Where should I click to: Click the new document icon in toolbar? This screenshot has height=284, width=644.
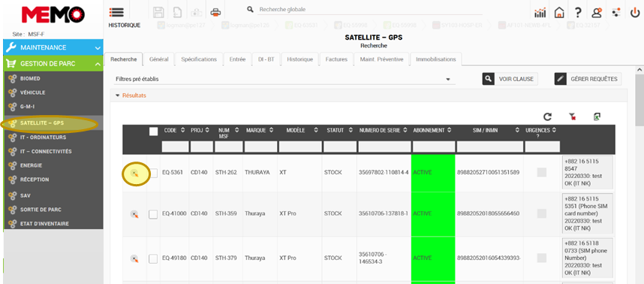177,12
